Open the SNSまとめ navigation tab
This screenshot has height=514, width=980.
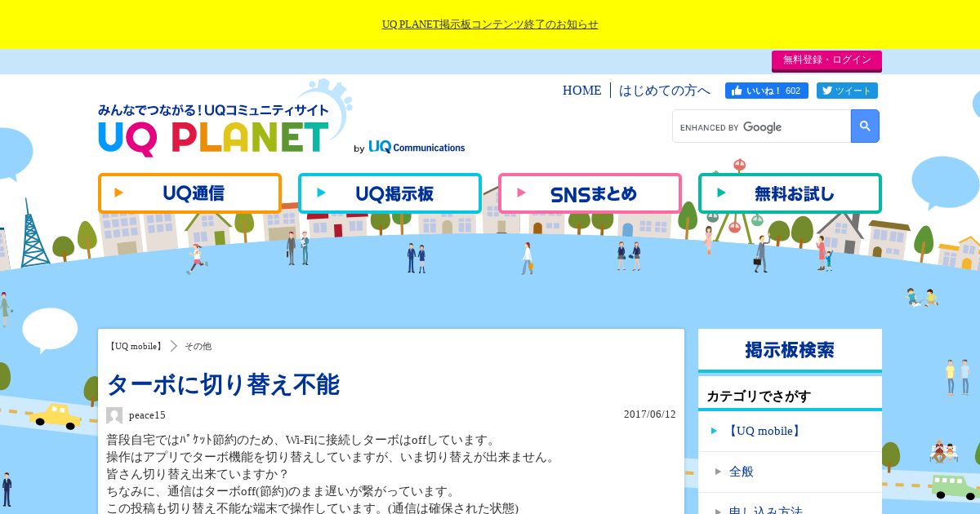[590, 193]
